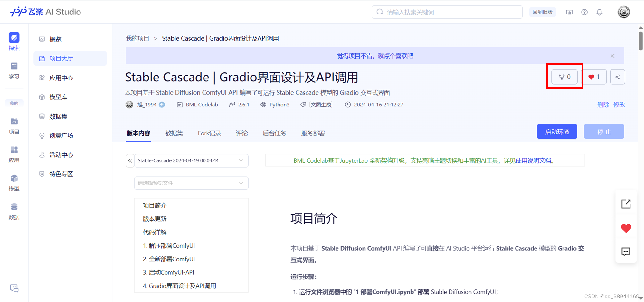Image resolution: width=644 pixels, height=302 pixels.
Task: Click the heart like button showing 1
Action: coord(594,77)
